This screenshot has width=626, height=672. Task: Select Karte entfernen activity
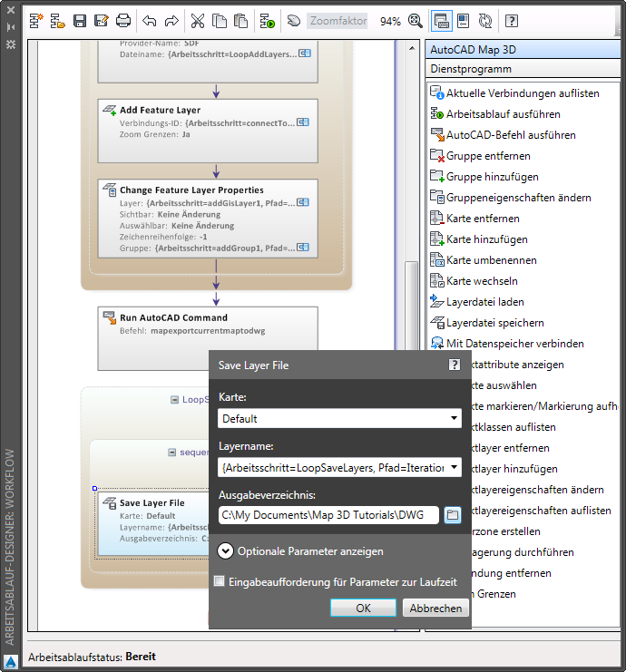point(474,219)
